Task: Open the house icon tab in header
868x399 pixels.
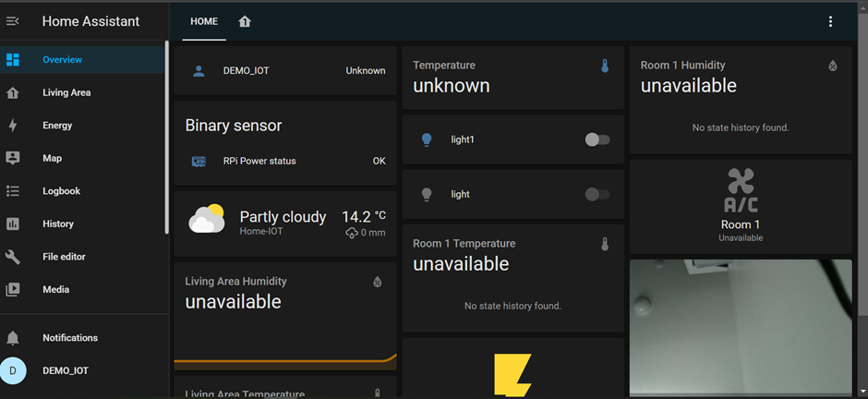Action: [x=245, y=21]
